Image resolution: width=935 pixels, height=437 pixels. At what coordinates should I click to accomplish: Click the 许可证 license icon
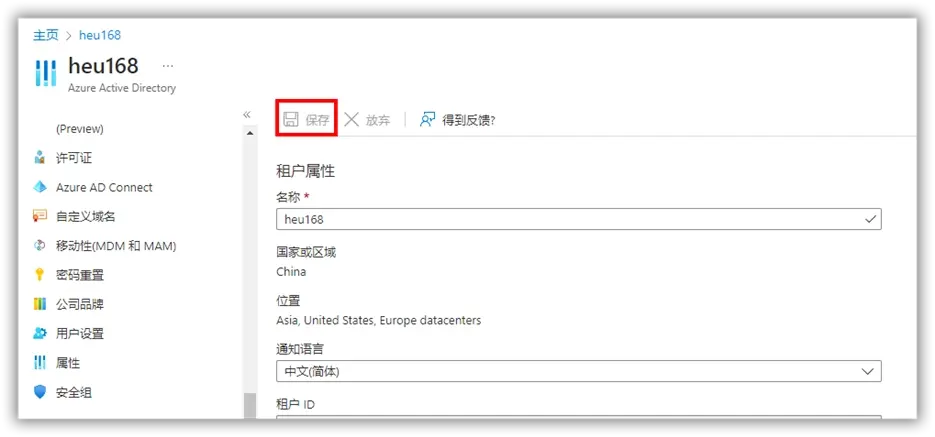(x=40, y=158)
